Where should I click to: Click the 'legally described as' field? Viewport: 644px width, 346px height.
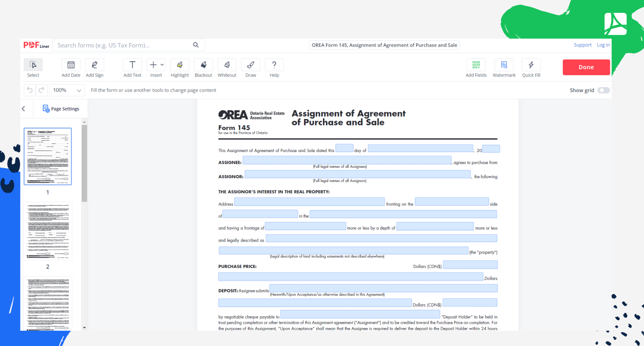pos(382,238)
